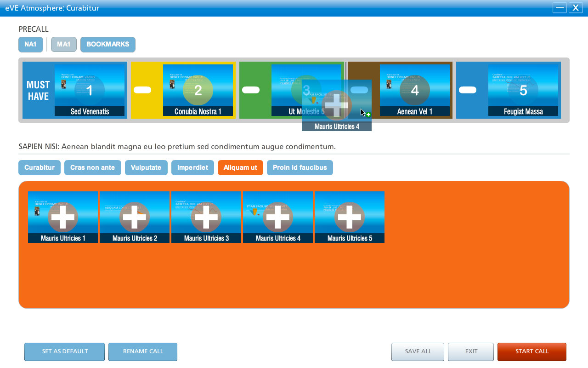588x368 pixels.
Task: Click the Mauris Ultricies 1 caption
Action: click(x=63, y=238)
